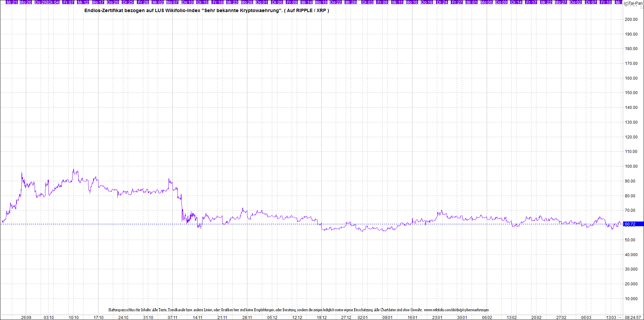
Task: Select the top date label Fr 10
Action: coord(606,2)
